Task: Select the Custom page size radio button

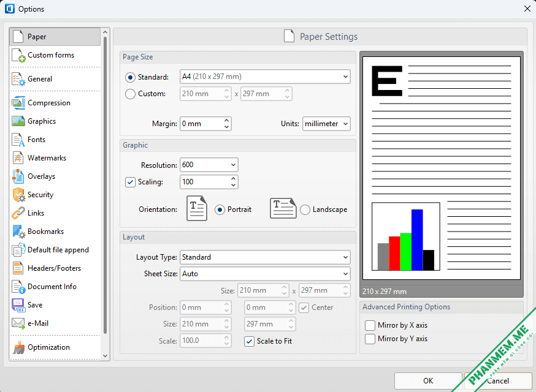Action: (130, 94)
